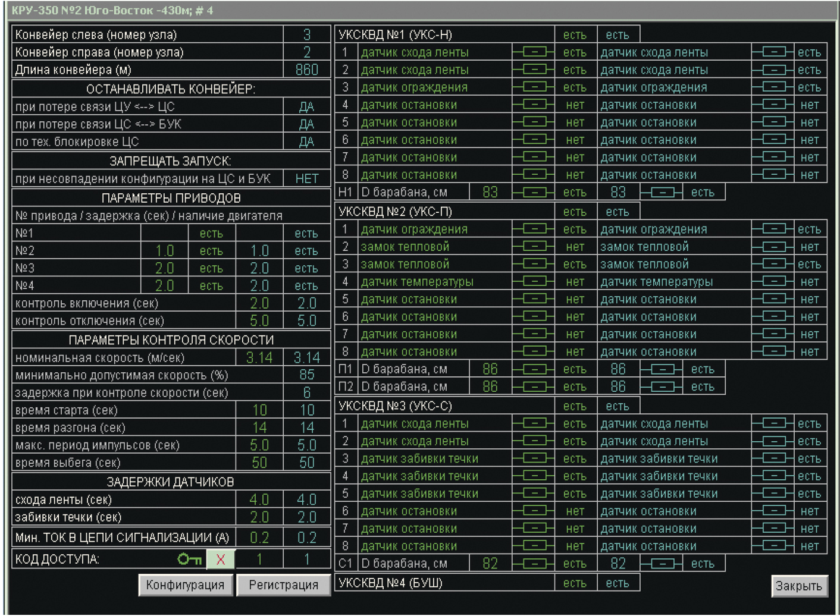The width and height of the screenshot is (840, 616).
Task: Click cyan контроль отключения value 5.0
Action: pos(307,321)
